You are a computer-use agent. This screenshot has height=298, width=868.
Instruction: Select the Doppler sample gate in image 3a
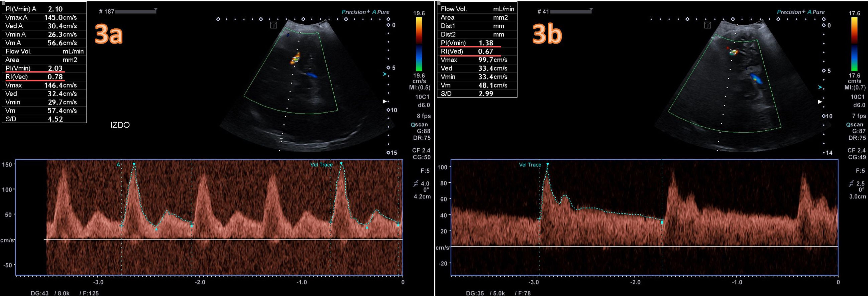click(x=295, y=59)
